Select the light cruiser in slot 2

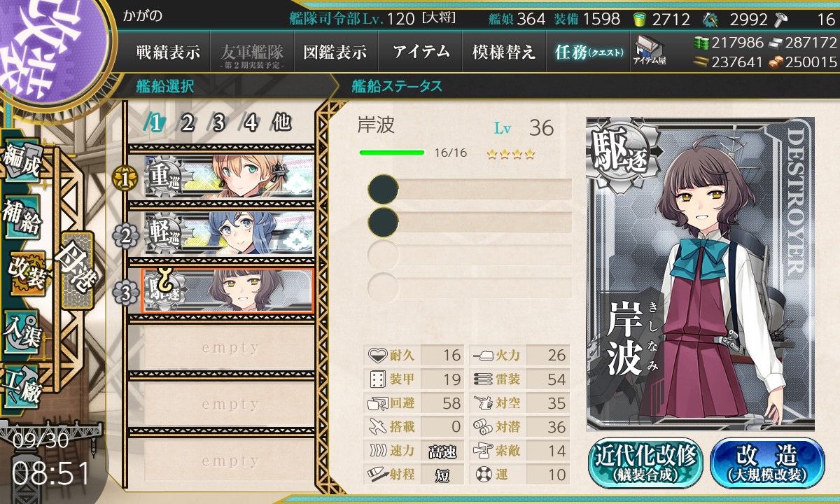click(x=228, y=234)
